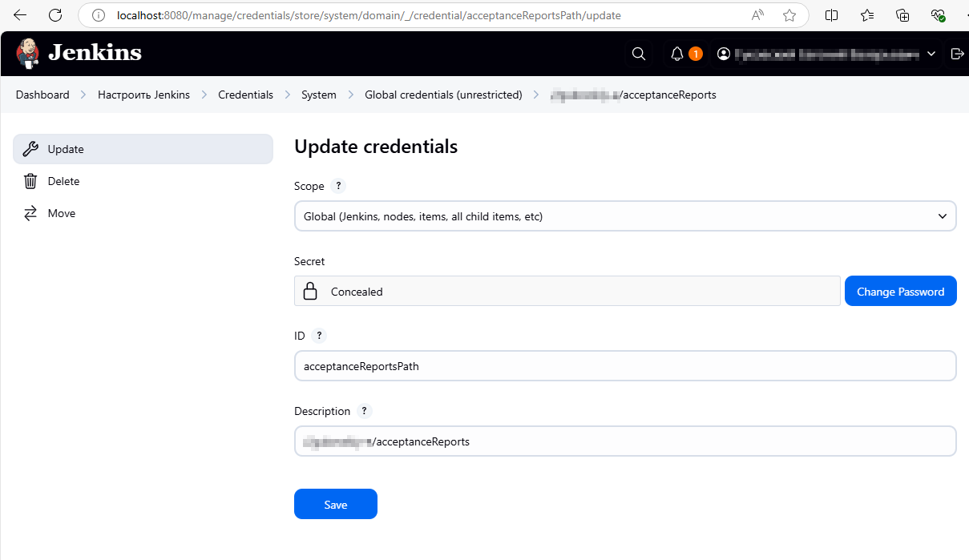969x560 pixels.
Task: Click the ID input field
Action: click(625, 366)
